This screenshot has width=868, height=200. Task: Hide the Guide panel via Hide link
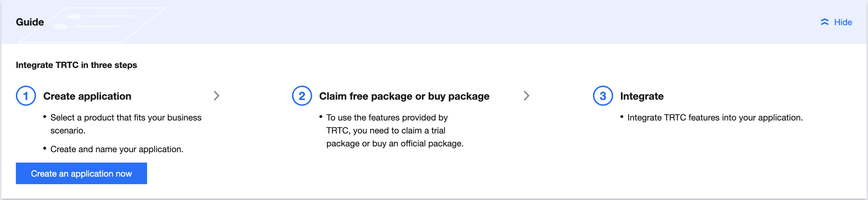point(843,22)
